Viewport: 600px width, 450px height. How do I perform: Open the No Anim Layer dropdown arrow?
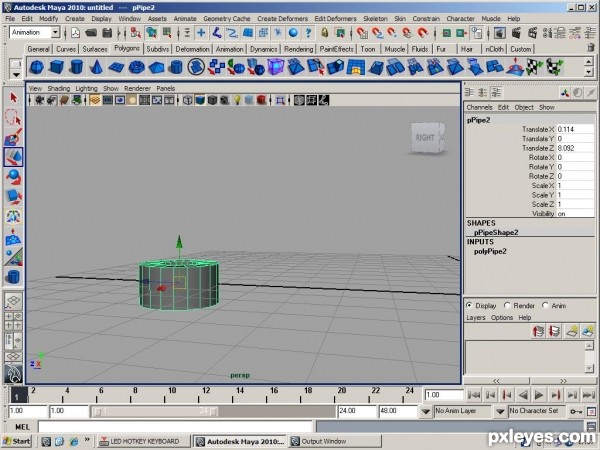[x=426, y=412]
